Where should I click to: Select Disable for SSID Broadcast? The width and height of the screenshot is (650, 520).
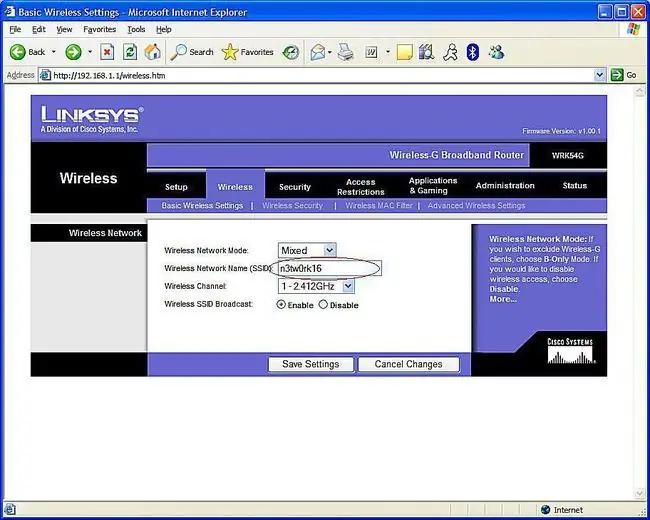point(323,304)
